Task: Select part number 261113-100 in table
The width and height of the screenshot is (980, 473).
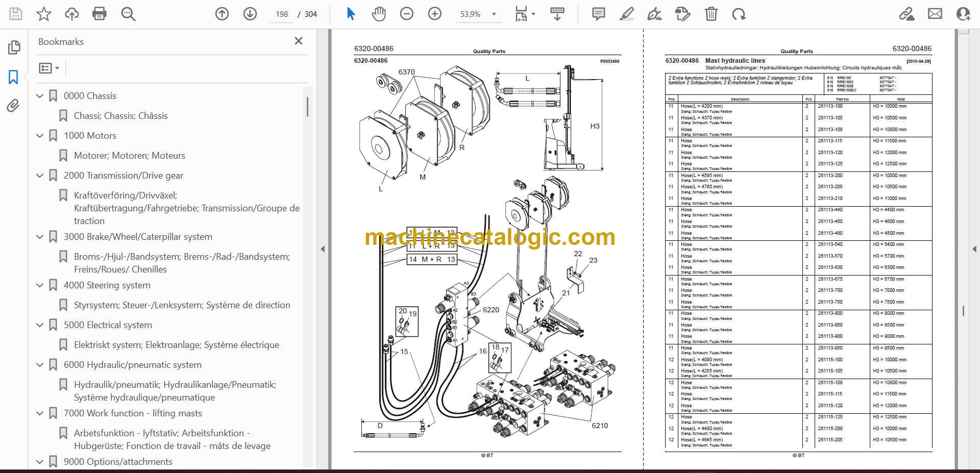Action: tap(830, 106)
